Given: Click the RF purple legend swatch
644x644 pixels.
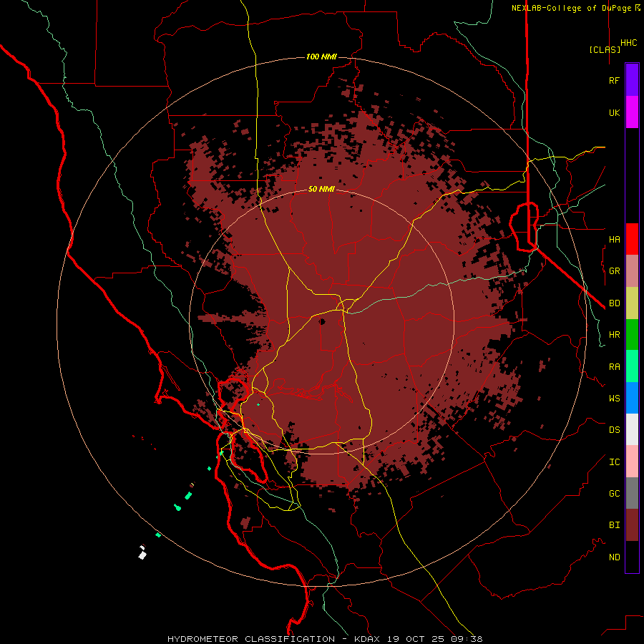Looking at the screenshot, I should coord(632,80).
